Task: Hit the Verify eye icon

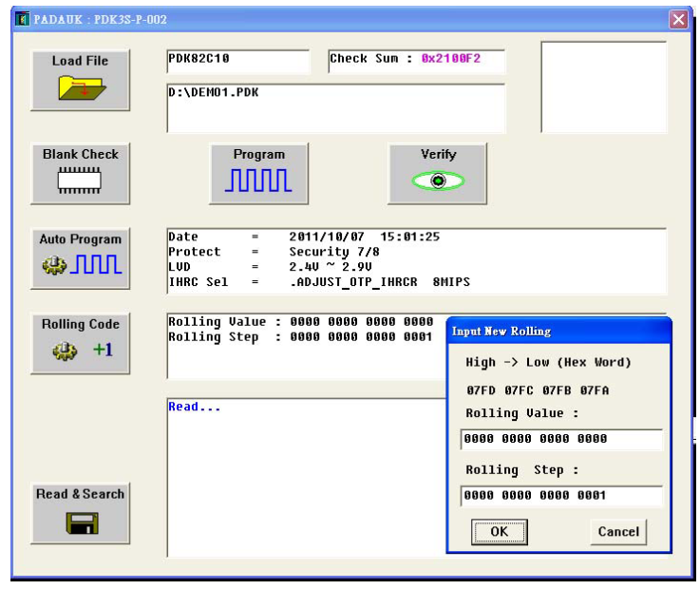Action: [x=437, y=180]
